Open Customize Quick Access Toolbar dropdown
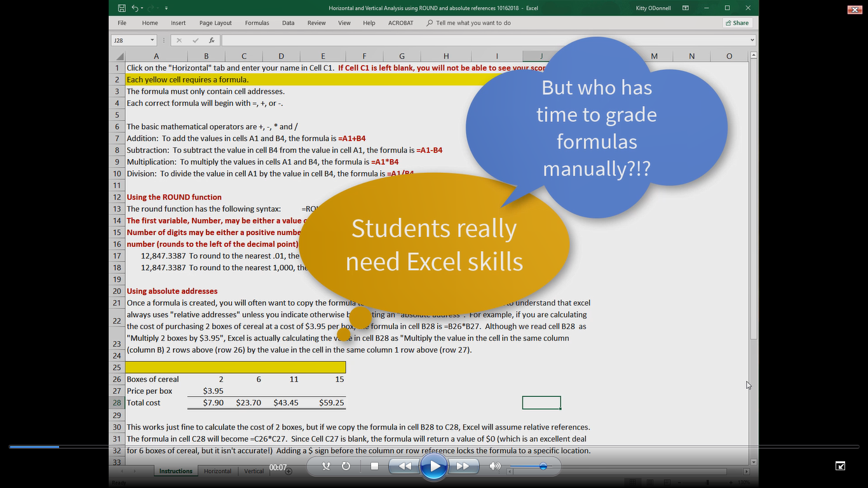The height and width of the screenshot is (488, 868). [166, 8]
